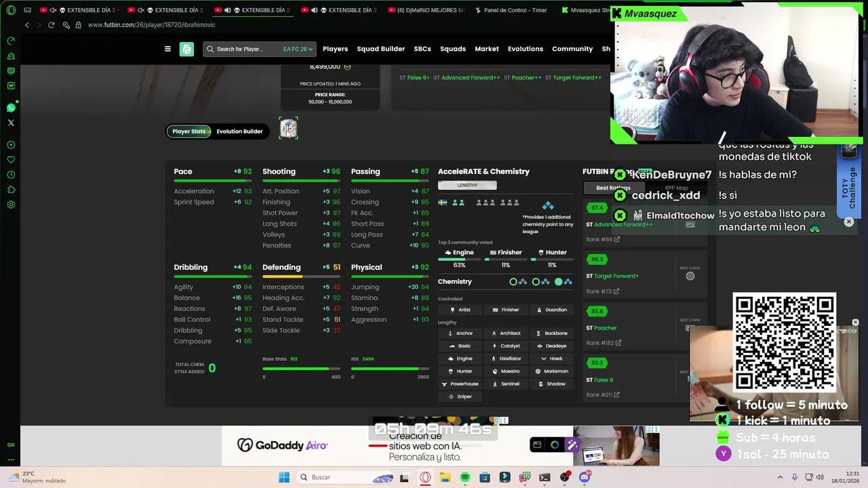
Task: Apply the Shadow chemistry style
Action: tap(551, 384)
